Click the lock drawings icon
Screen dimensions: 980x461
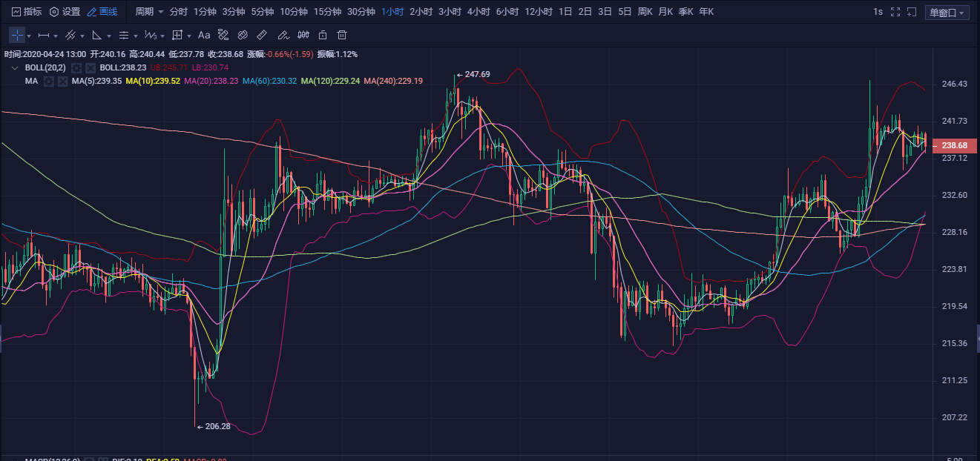(x=323, y=35)
